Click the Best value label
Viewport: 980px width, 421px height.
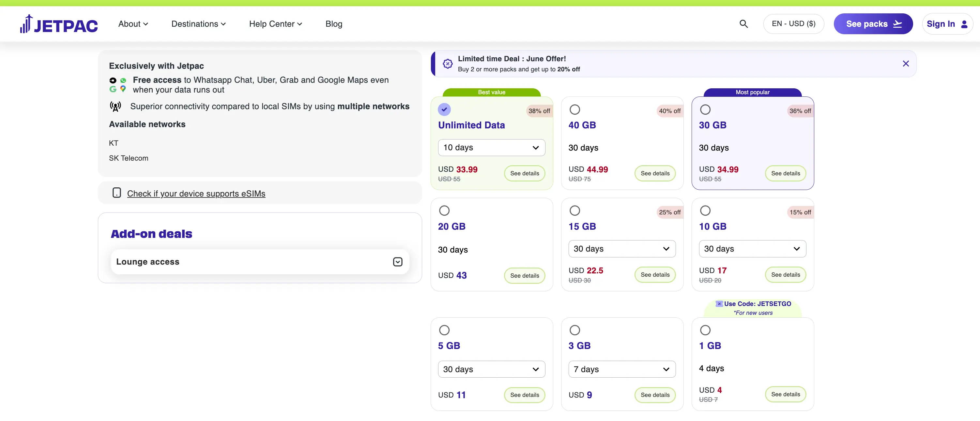[492, 92]
